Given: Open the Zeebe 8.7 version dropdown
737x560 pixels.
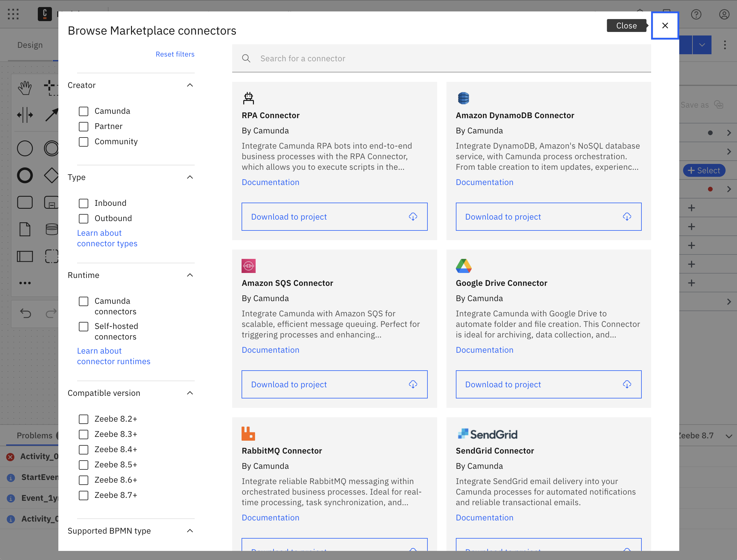Looking at the screenshot, I should click(729, 436).
